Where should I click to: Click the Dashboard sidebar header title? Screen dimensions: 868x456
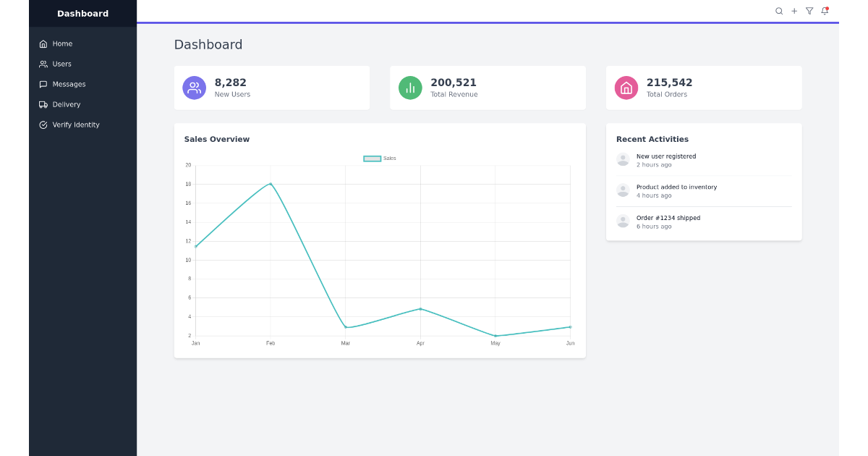(x=82, y=14)
